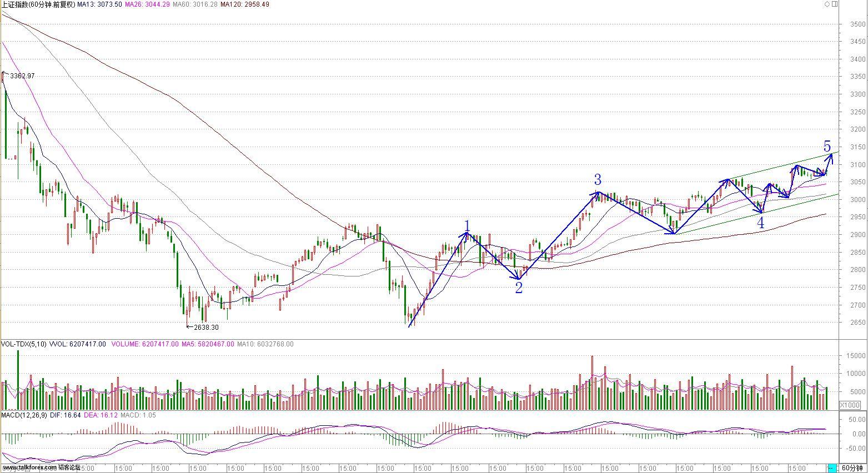Image resolution: width=868 pixels, height=473 pixels.
Task: Click the 上证指数(60分钟 前复权) chart title
Action: coord(38,4)
